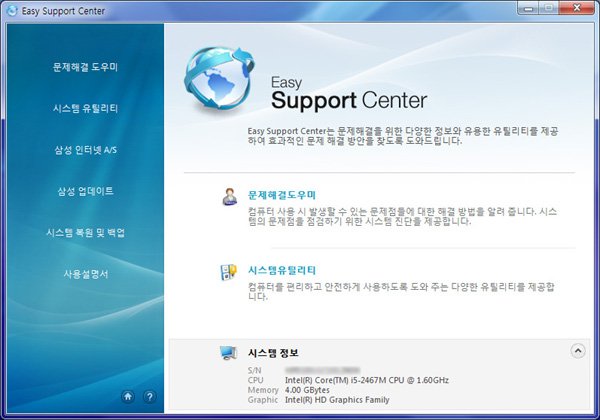Click the CPU label

[x=256, y=380]
